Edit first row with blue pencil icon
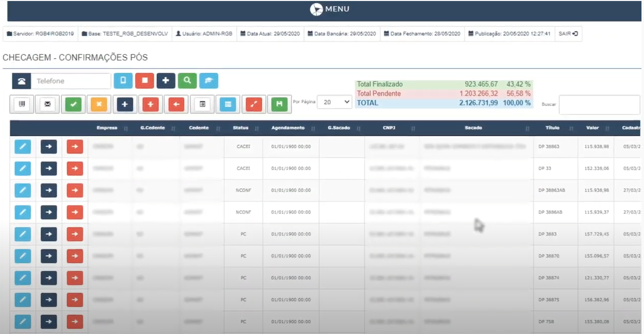The image size is (644, 334). click(22, 147)
